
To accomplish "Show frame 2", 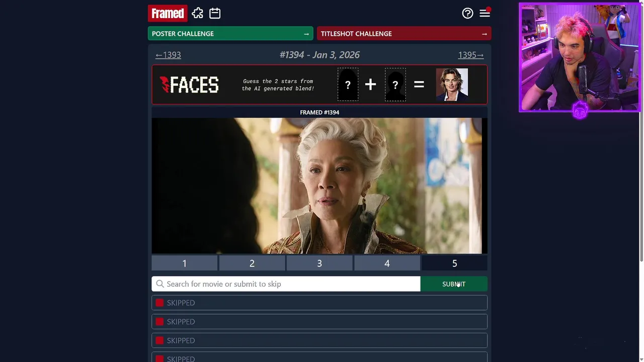I will [x=252, y=263].
